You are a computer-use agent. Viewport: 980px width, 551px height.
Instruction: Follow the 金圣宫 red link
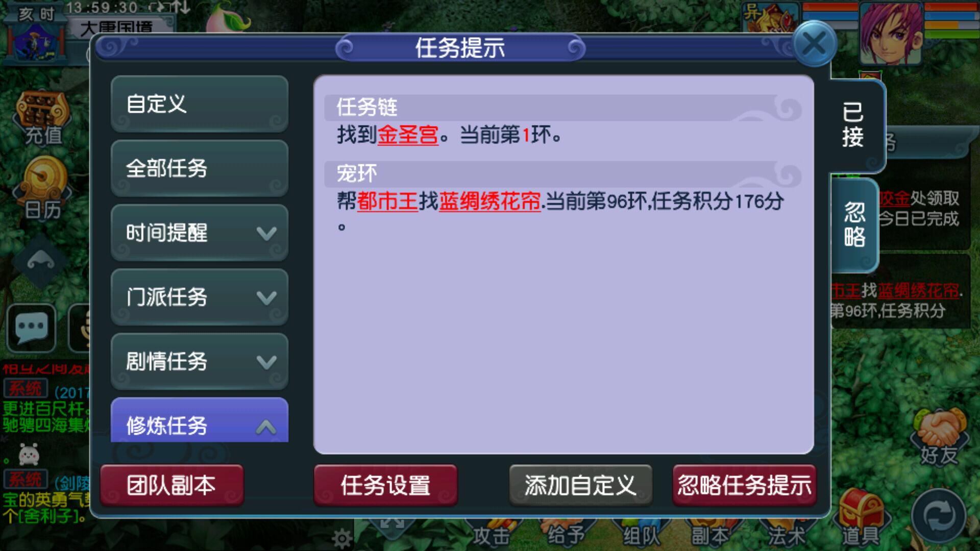(408, 135)
